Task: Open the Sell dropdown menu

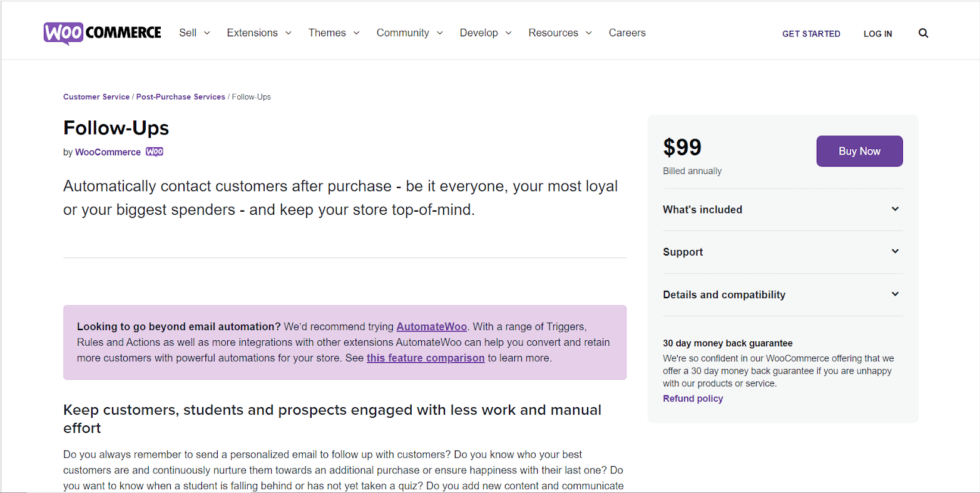Action: [195, 33]
